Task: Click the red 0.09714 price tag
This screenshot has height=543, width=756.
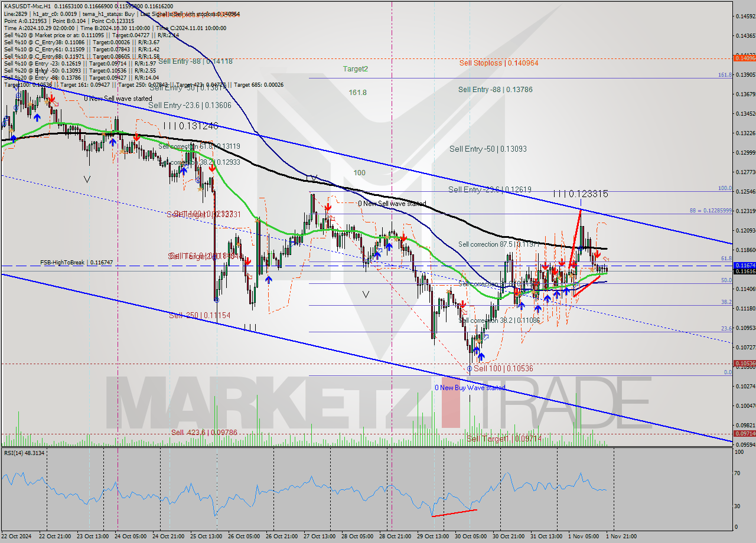Action: click(x=744, y=433)
